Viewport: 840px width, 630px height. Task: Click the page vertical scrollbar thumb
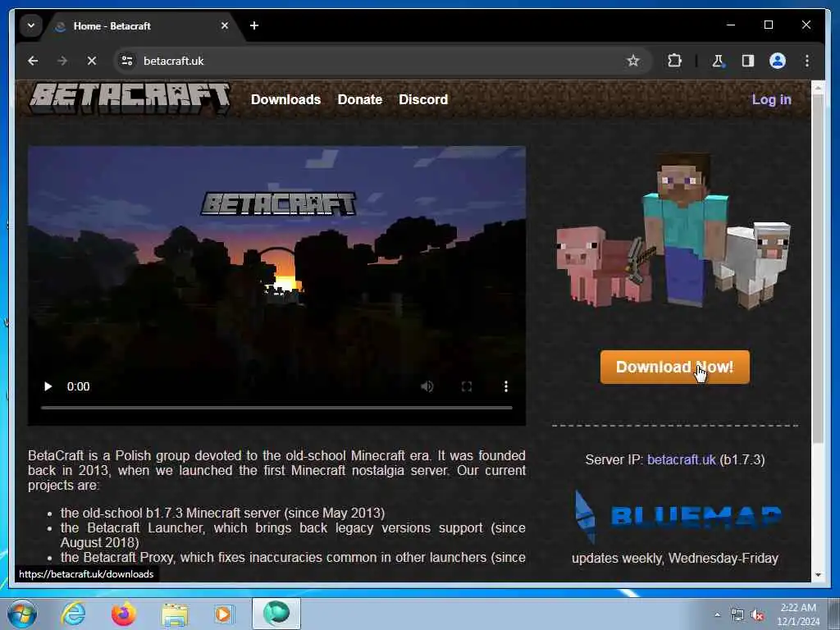point(818,269)
